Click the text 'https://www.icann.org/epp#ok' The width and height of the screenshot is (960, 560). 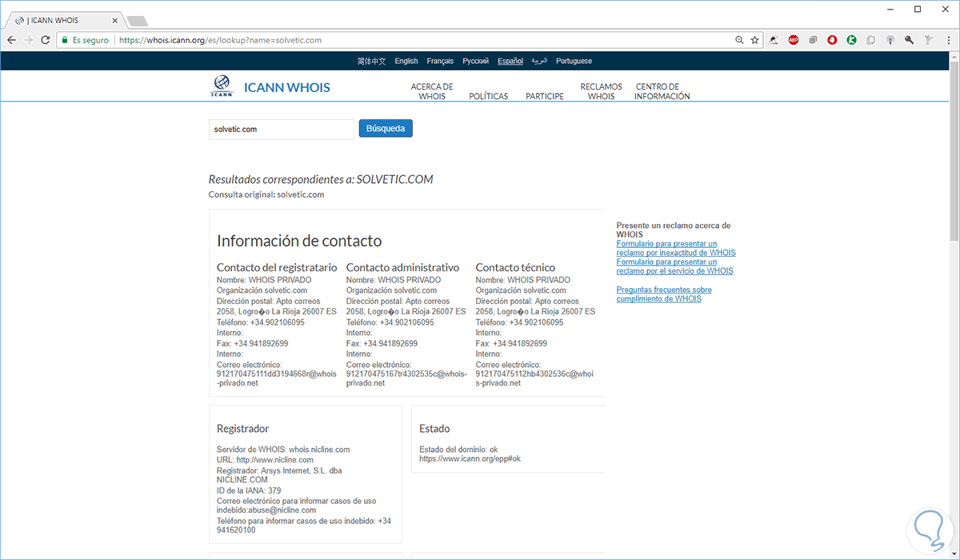point(470,459)
